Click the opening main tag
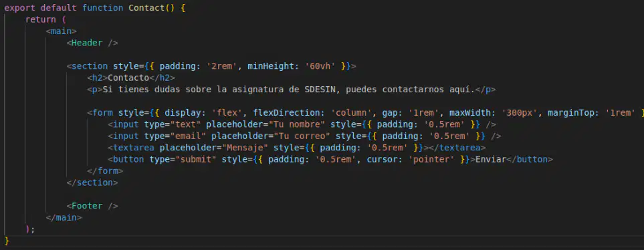The width and height of the screenshot is (644, 250). 62,31
